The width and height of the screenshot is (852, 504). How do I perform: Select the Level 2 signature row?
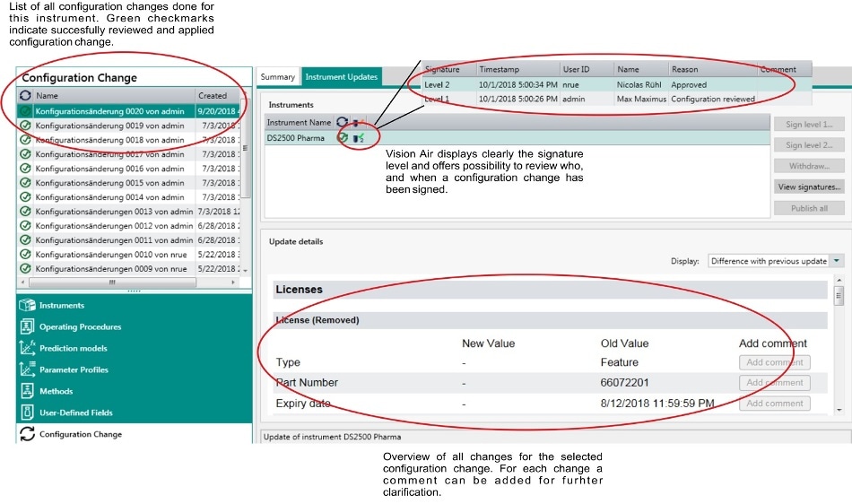coord(616,84)
